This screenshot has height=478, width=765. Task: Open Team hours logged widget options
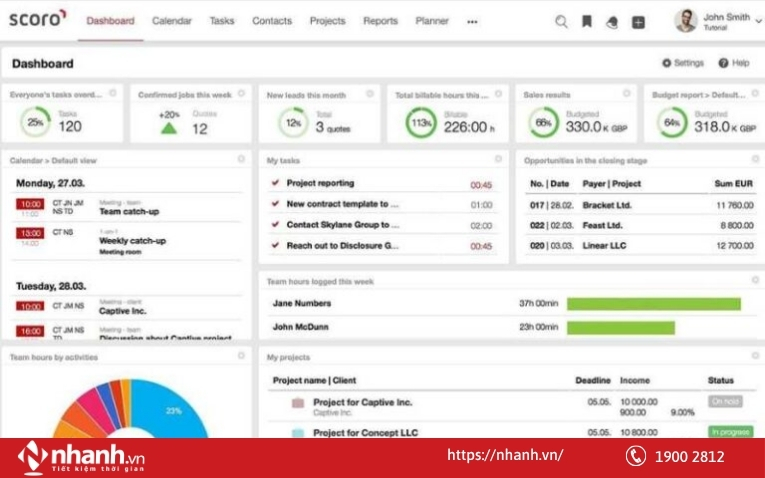755,279
